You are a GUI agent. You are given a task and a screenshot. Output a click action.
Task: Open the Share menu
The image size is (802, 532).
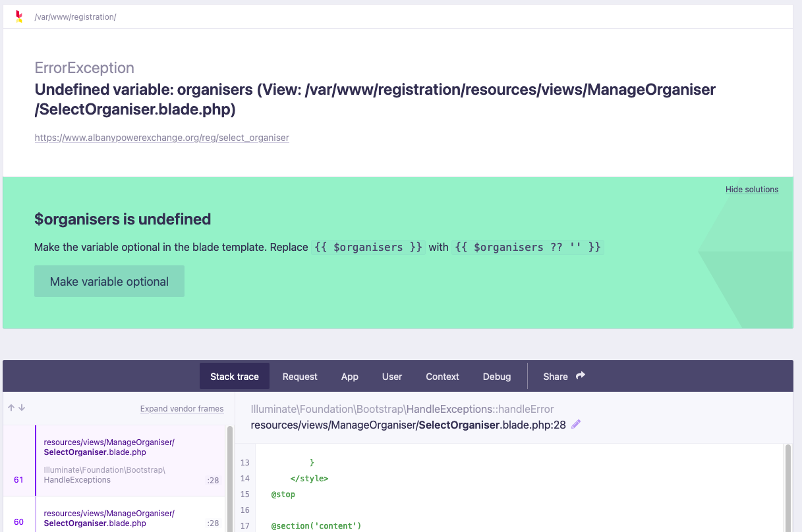556,376
